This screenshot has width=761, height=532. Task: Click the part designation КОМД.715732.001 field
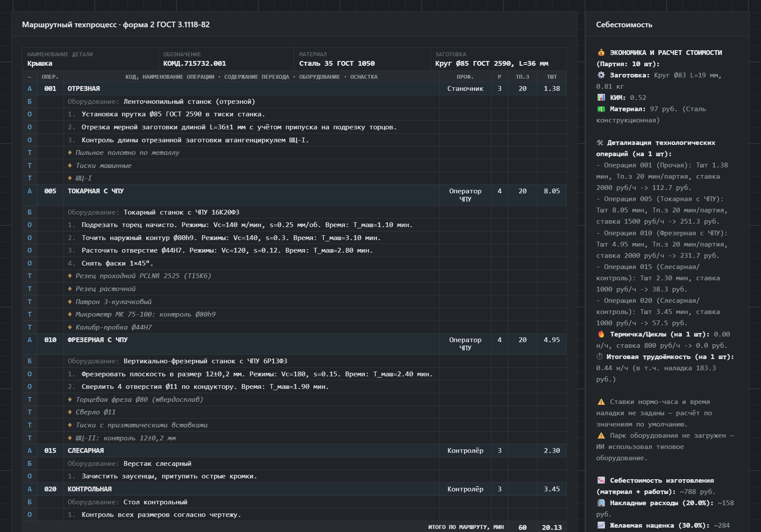click(x=226, y=59)
